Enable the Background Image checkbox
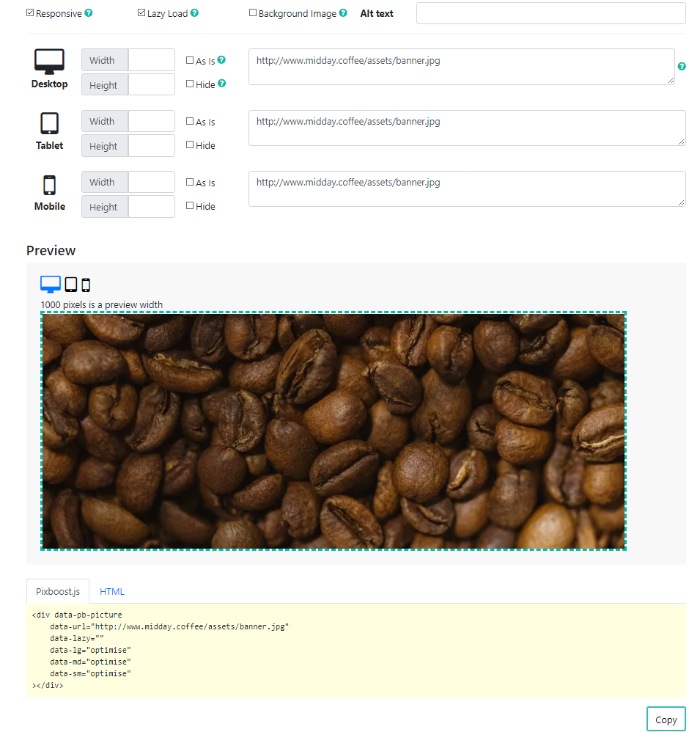Screen dimensions: 700x732 pos(253,13)
